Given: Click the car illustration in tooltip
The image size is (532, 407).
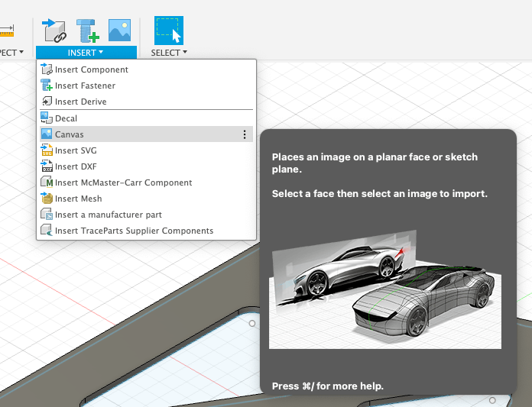Looking at the screenshot, I should pyautogui.click(x=385, y=290).
